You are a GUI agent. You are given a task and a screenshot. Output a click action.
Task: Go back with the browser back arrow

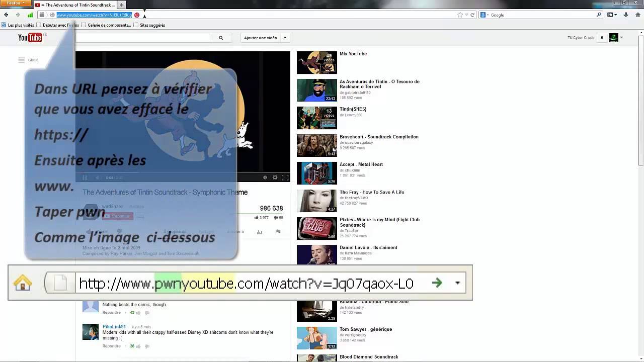click(x=6, y=15)
